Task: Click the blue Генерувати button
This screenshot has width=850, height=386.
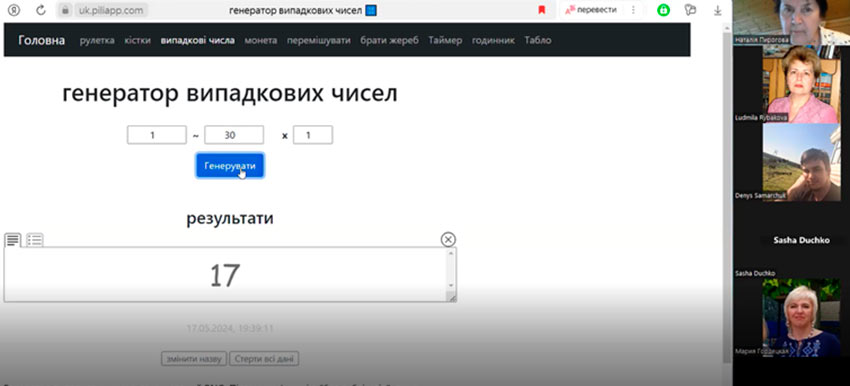Action: coord(230,166)
